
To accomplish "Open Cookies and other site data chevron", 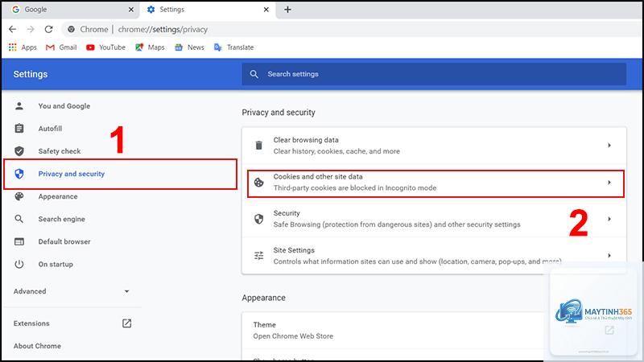I will point(609,183).
